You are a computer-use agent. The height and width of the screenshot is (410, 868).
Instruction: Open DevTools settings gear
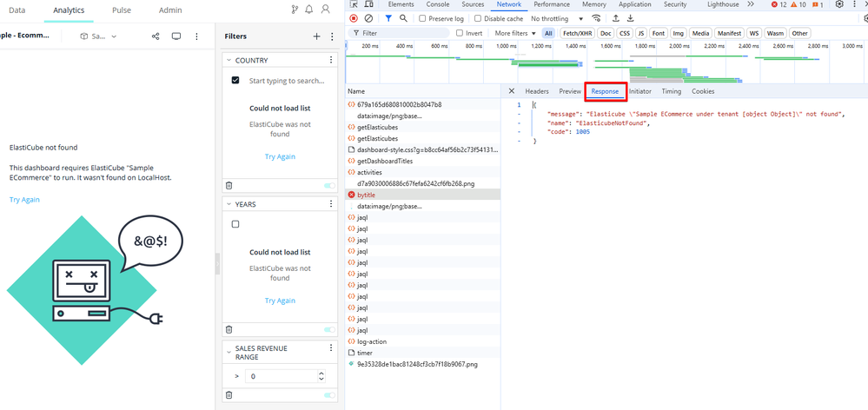pyautogui.click(x=839, y=5)
